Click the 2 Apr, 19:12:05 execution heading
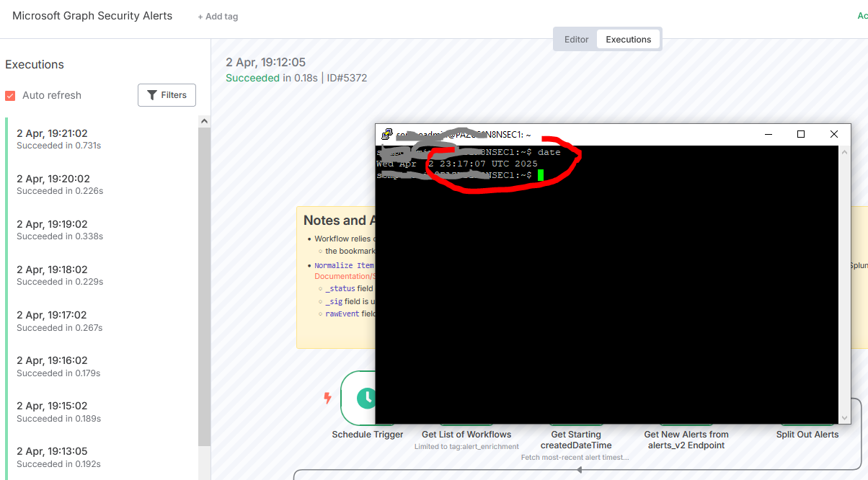The width and height of the screenshot is (868, 480). coord(266,63)
